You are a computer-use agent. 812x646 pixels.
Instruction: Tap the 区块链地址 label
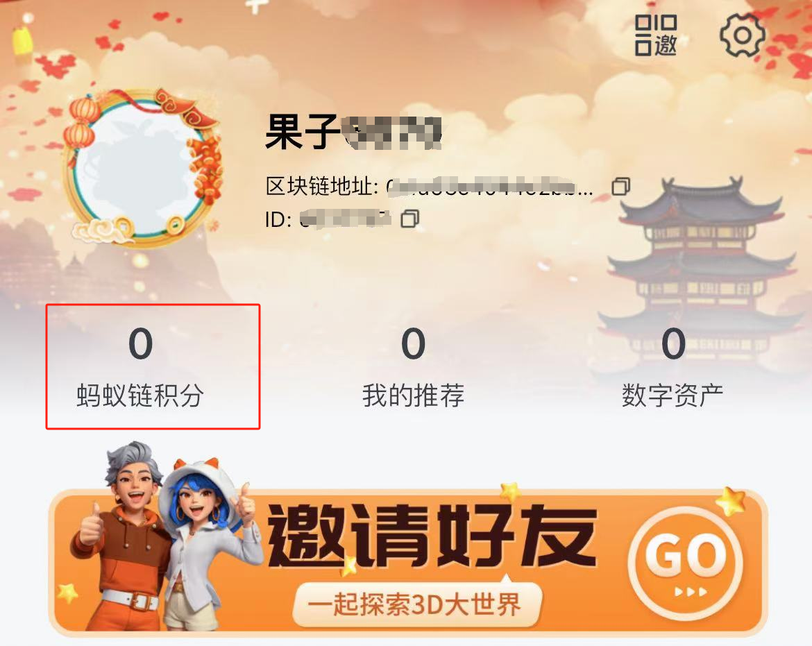322,187
